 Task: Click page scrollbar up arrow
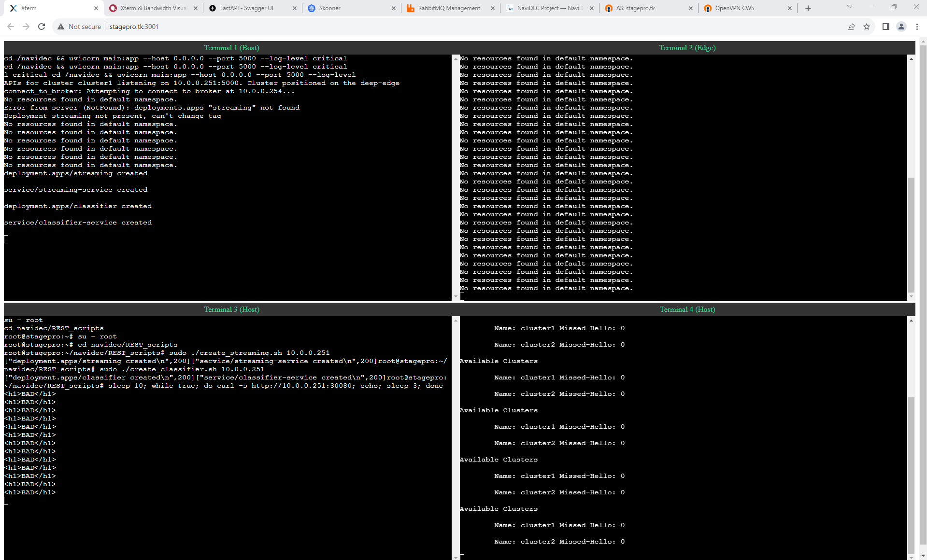(x=923, y=42)
